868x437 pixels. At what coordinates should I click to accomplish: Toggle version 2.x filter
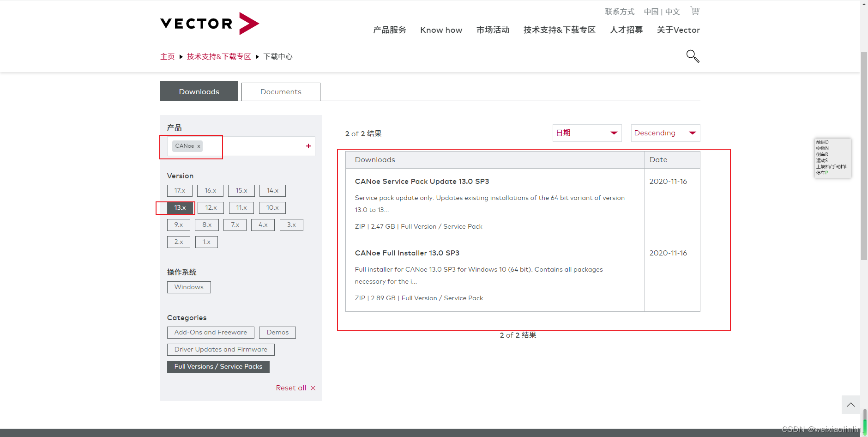[x=179, y=242]
